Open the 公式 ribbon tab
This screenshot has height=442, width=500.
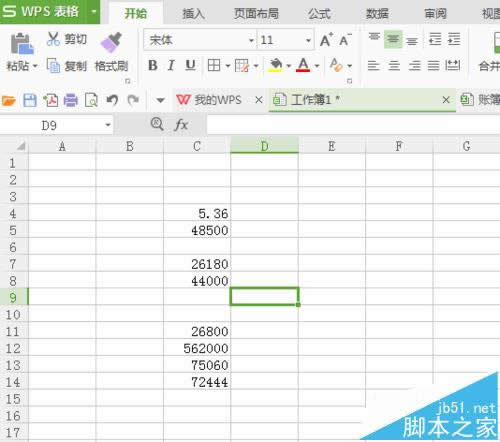pyautogui.click(x=319, y=14)
